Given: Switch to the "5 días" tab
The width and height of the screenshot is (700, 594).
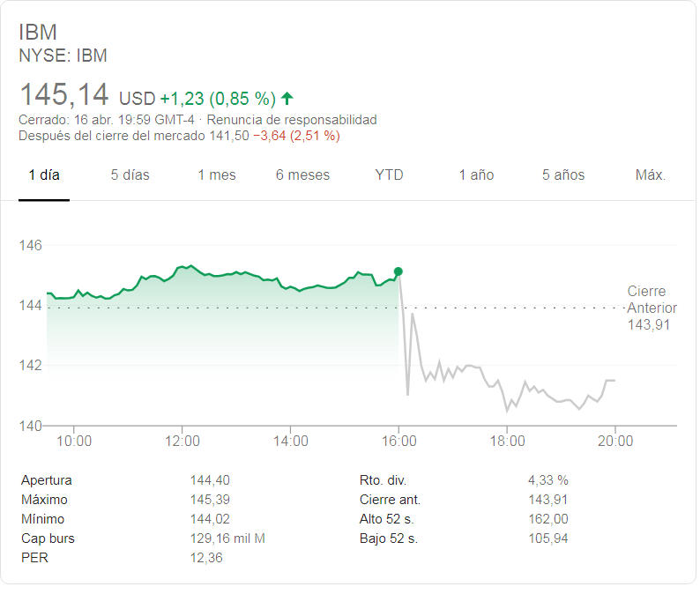Looking at the screenshot, I should (130, 174).
